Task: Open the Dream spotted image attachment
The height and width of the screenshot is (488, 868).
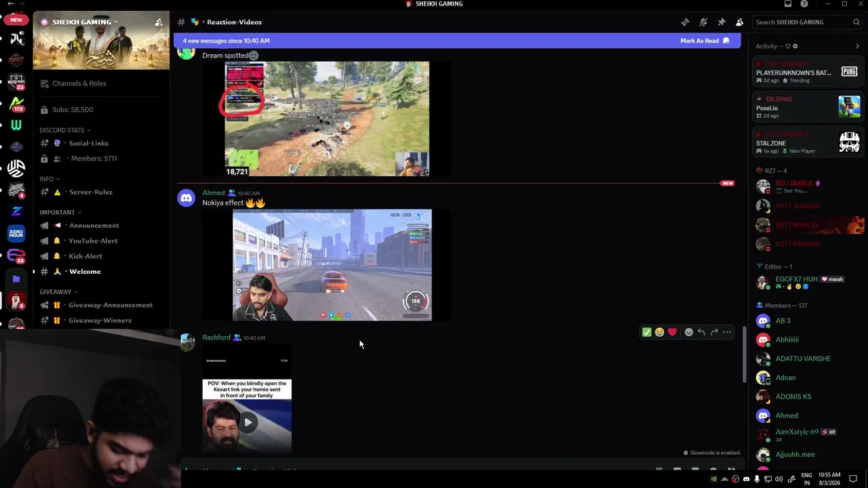Action: [x=327, y=119]
